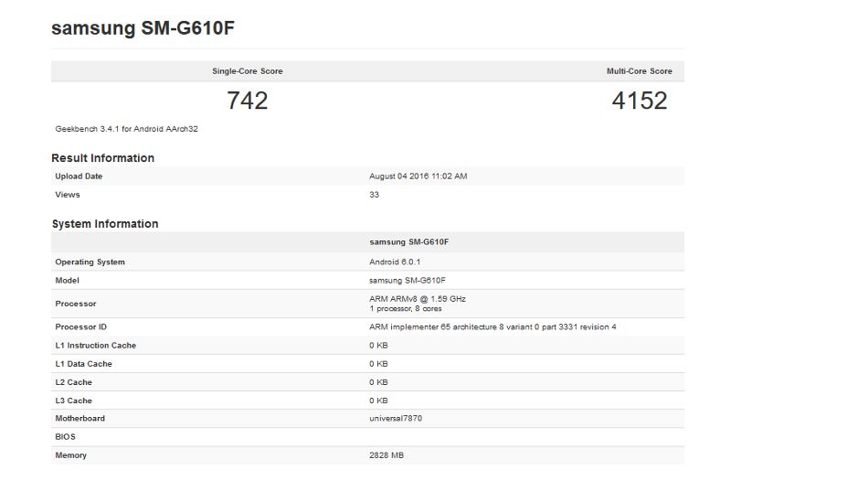Click the 'System Information' heading
The image size is (868, 502).
105,224
